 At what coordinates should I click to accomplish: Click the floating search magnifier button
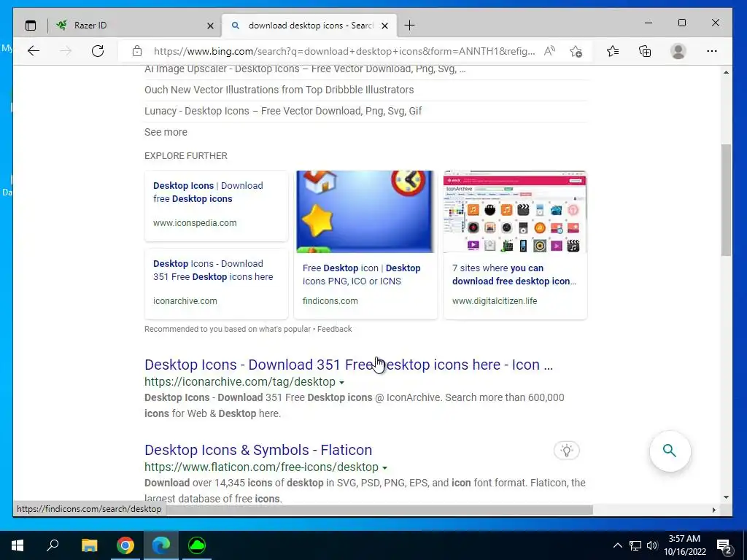point(670,451)
